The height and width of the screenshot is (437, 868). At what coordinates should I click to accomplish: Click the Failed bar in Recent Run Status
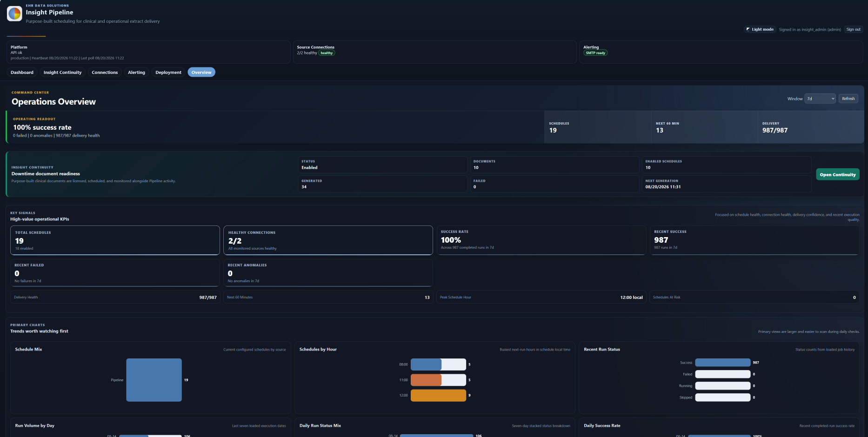click(723, 374)
